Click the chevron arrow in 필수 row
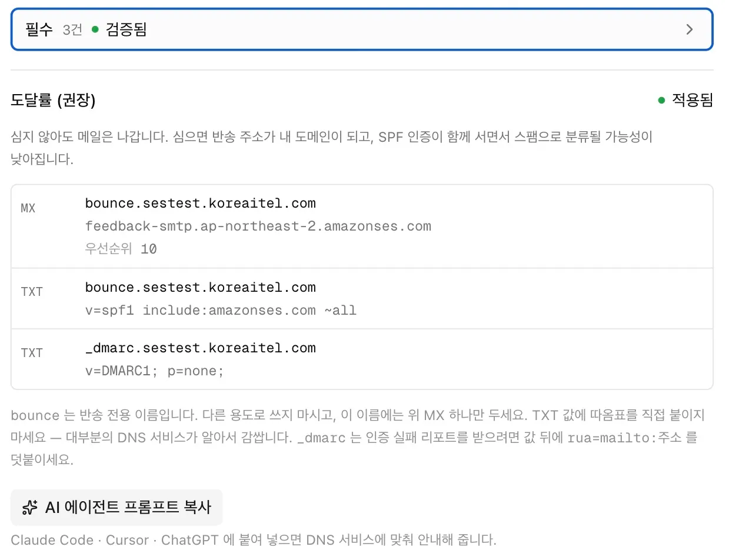 click(x=690, y=29)
